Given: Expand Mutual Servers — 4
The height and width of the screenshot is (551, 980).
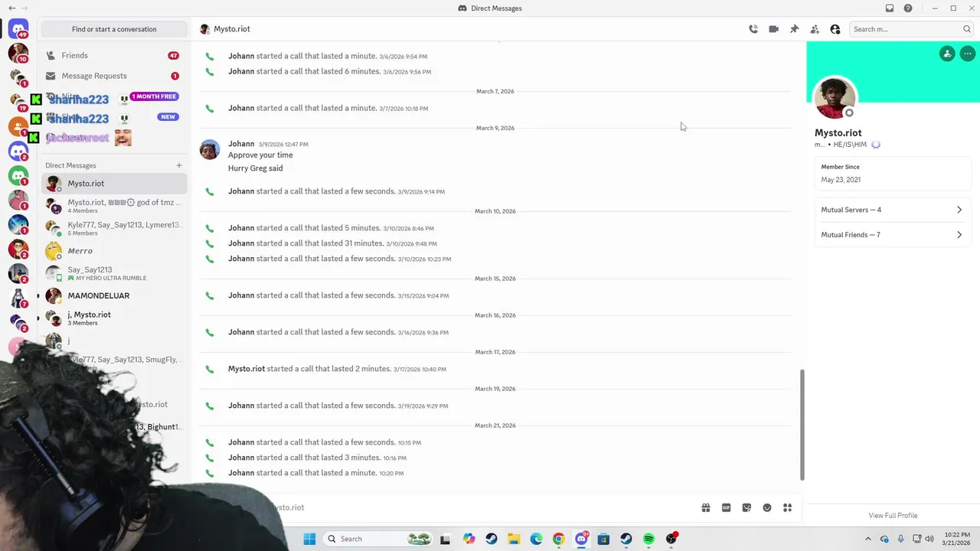Looking at the screenshot, I should (x=893, y=210).
